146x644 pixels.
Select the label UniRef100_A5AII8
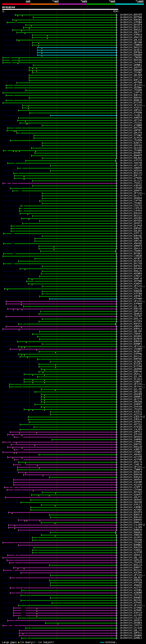(131, 37)
